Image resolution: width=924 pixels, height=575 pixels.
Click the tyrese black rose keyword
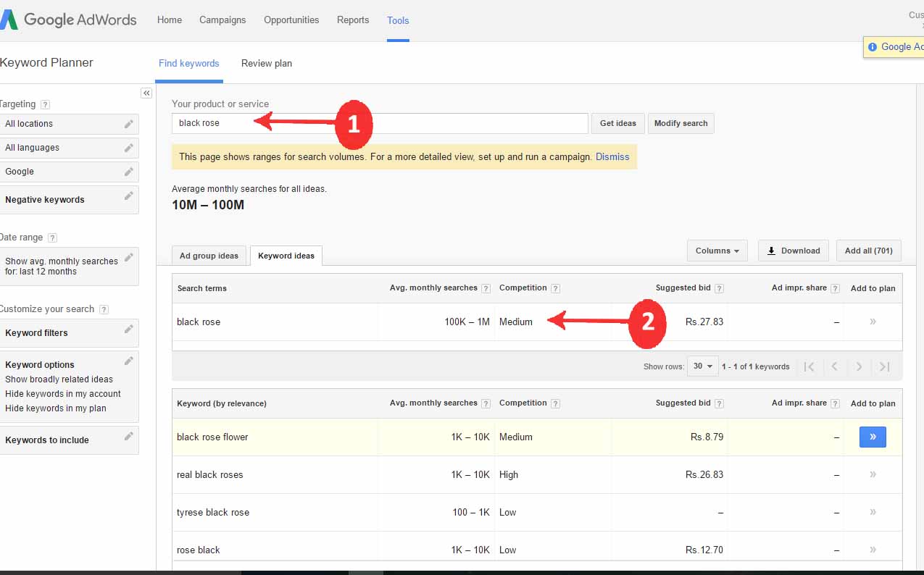[213, 513]
